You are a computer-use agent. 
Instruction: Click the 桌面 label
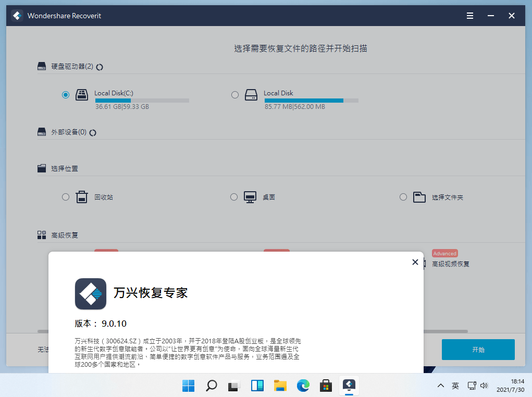tap(269, 197)
